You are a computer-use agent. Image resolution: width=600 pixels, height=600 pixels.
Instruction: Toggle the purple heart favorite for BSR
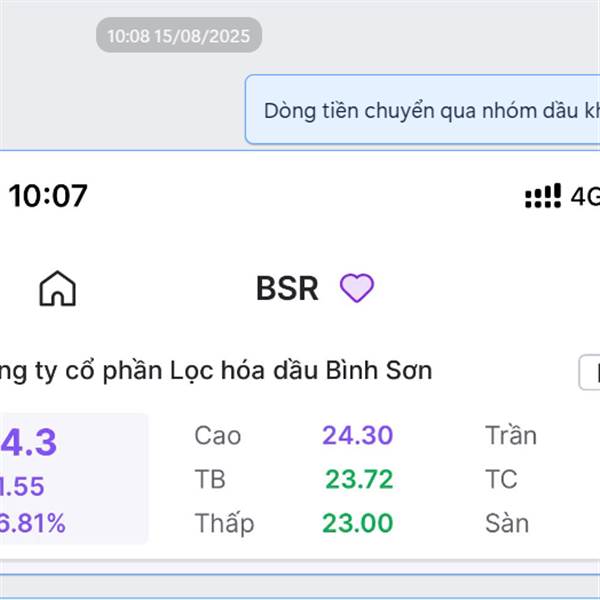coord(357,288)
